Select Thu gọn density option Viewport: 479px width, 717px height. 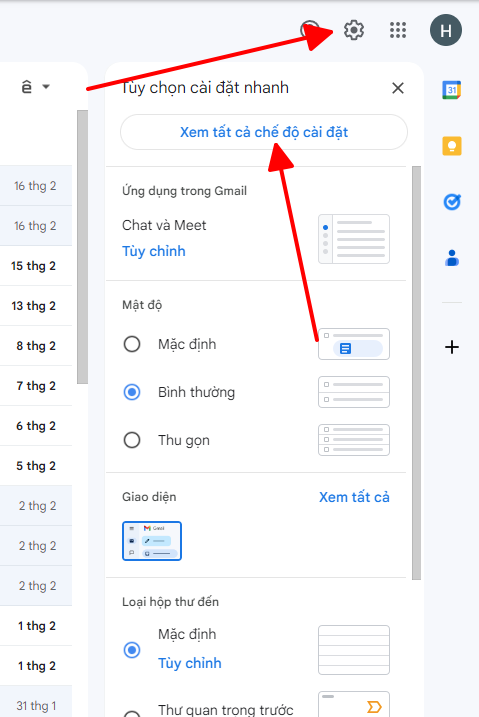click(x=132, y=440)
